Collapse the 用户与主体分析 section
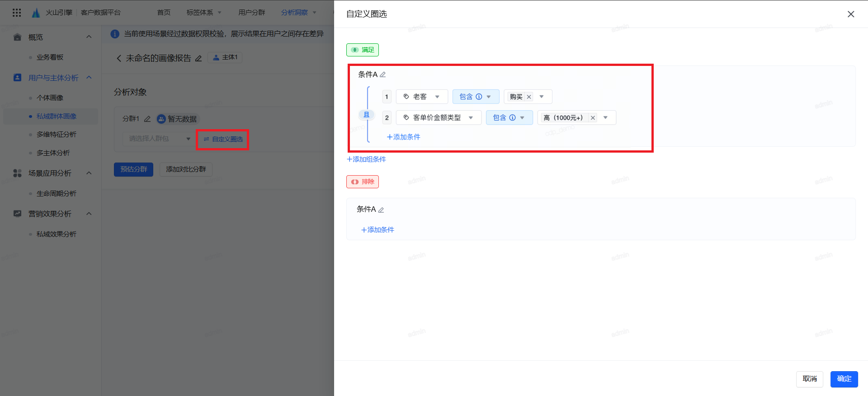Viewport: 868px width, 396px height. click(89, 78)
